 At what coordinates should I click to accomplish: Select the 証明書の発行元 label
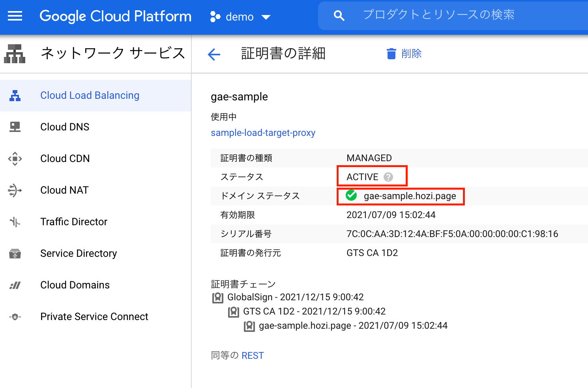[251, 253]
